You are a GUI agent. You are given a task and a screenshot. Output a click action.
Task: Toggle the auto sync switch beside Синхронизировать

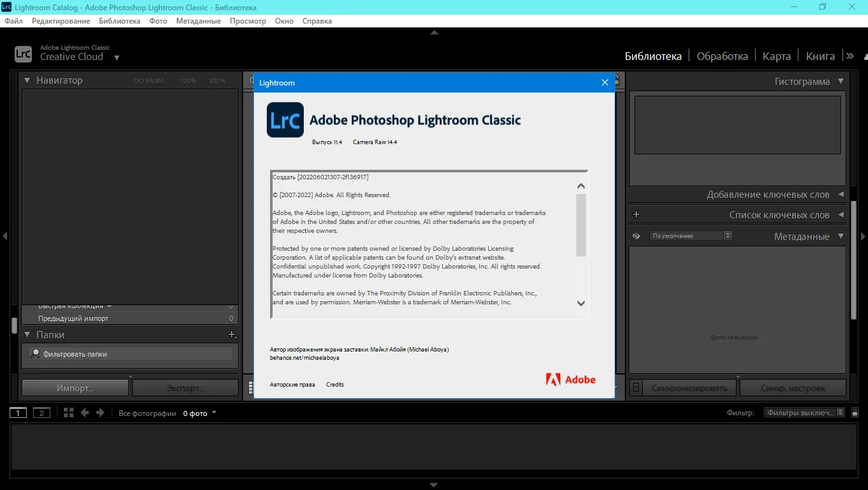tap(636, 388)
